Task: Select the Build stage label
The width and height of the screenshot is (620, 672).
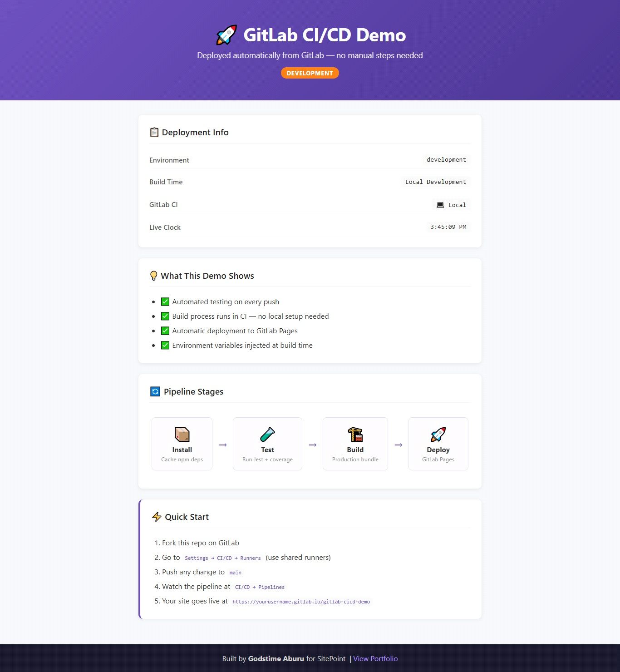Action: (x=355, y=450)
